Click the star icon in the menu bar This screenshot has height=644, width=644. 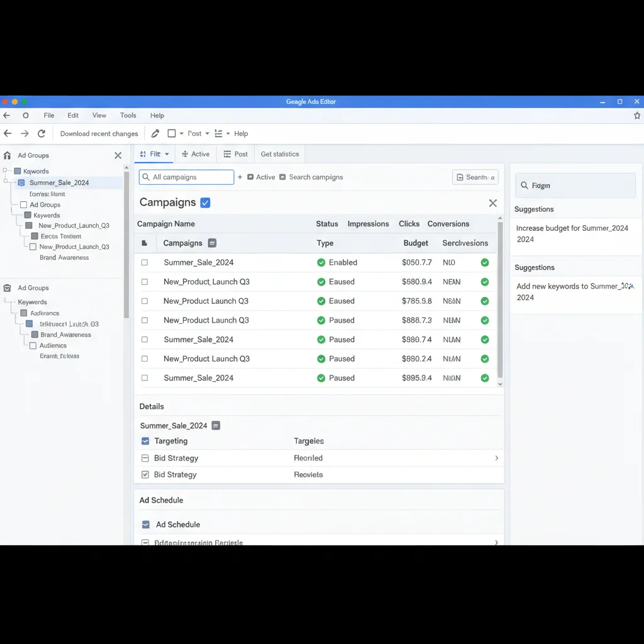tap(637, 116)
